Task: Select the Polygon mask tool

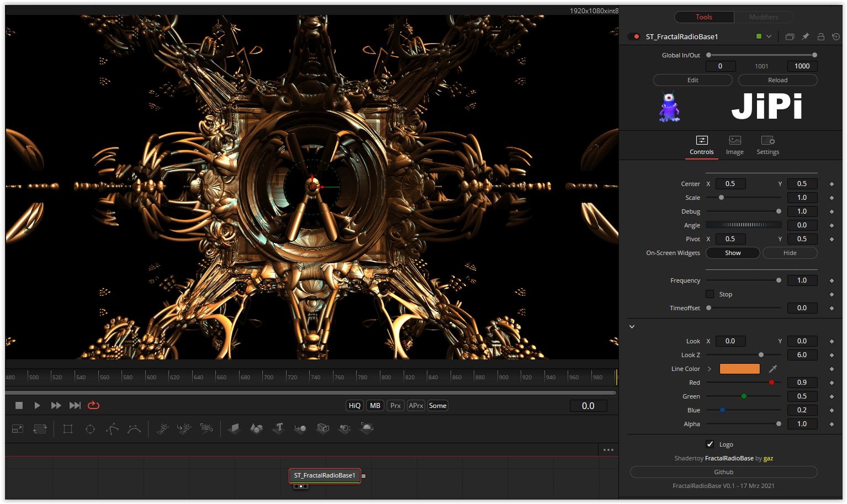Action: (x=112, y=429)
